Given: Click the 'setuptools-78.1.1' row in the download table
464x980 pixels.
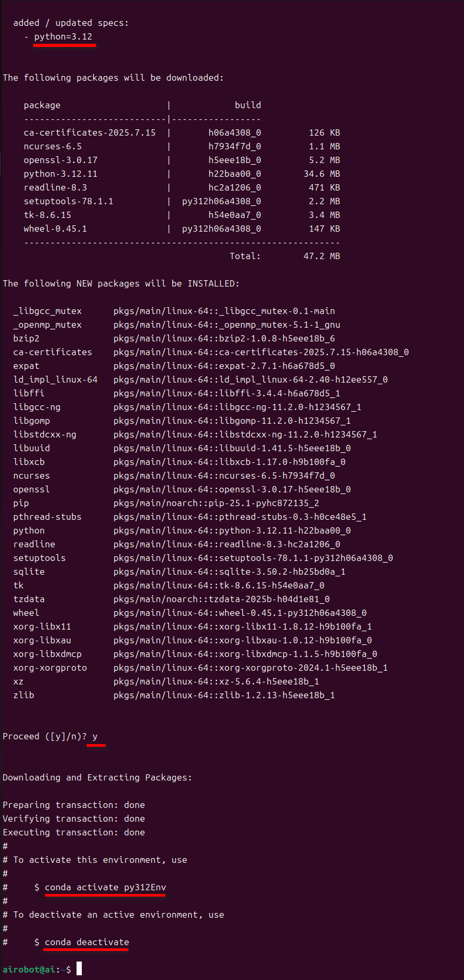Looking at the screenshot, I should [x=69, y=201].
